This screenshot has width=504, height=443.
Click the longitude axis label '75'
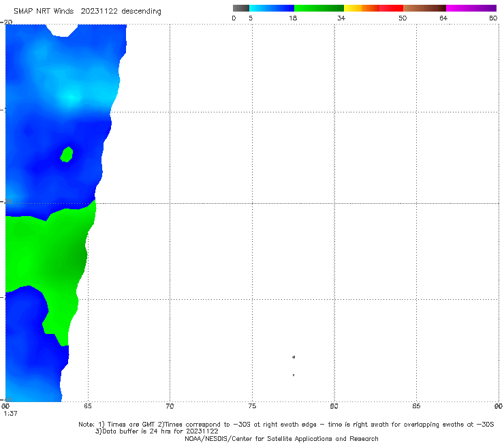(x=252, y=406)
